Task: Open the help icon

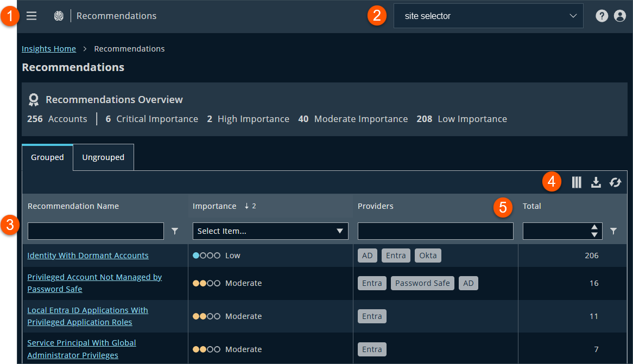Action: [602, 16]
